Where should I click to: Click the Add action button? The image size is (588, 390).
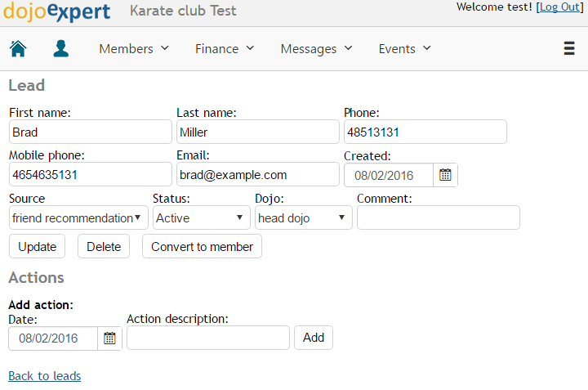click(314, 338)
